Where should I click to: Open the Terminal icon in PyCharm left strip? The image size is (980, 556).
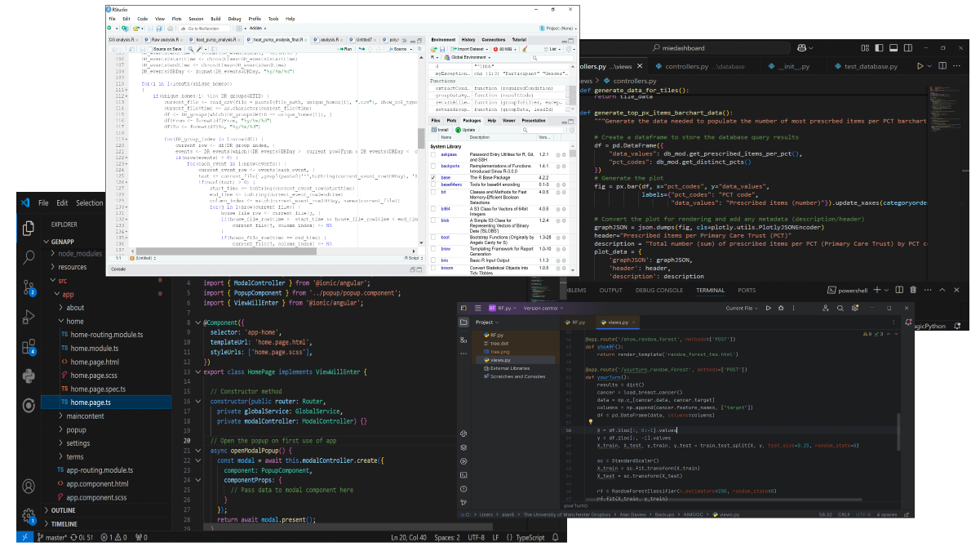click(463, 474)
